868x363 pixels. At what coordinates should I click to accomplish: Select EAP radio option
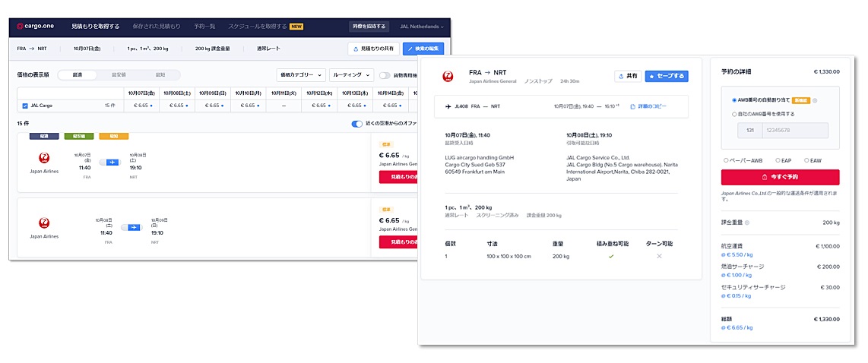click(x=778, y=160)
